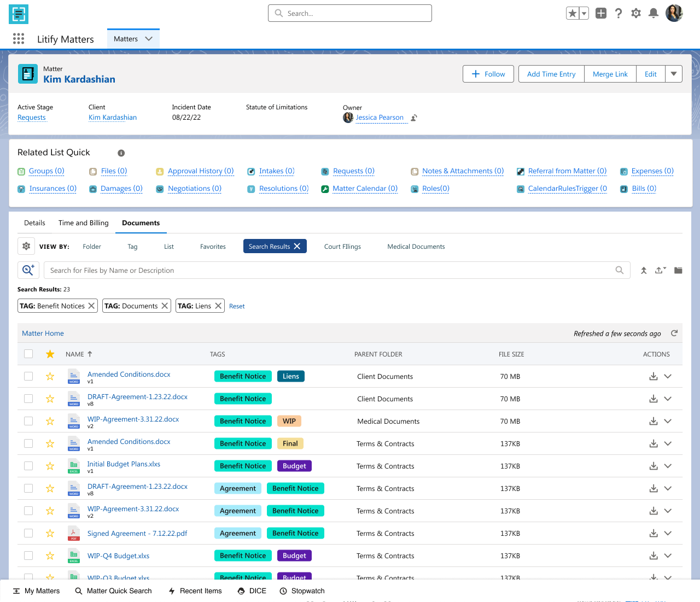This screenshot has width=700, height=602.
Task: Click the Related List Quick info icon
Action: [121, 153]
